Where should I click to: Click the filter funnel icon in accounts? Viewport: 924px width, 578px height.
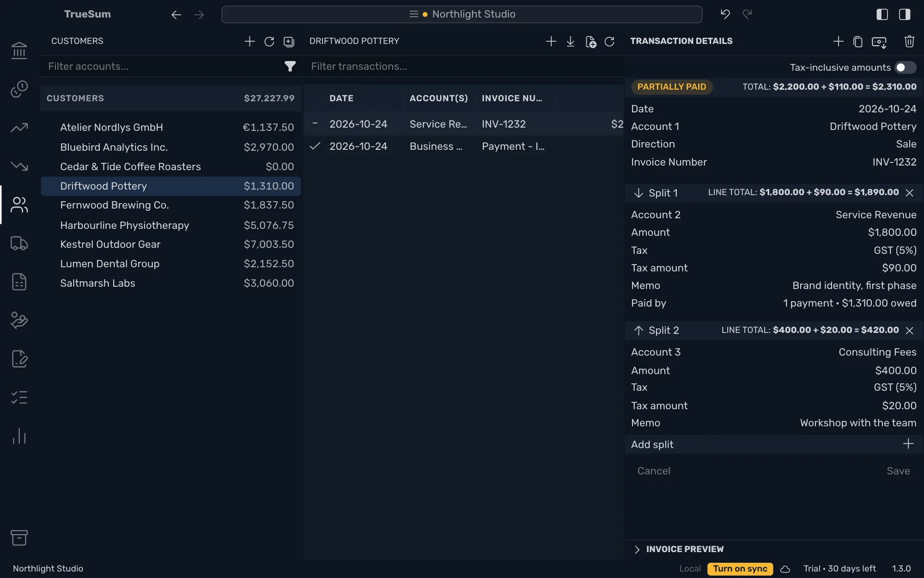(290, 67)
